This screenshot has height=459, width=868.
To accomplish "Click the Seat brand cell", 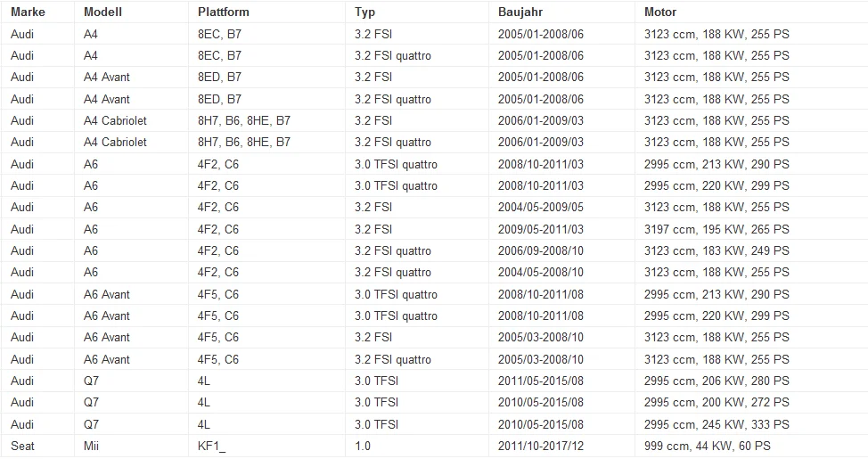I will click(x=22, y=446).
